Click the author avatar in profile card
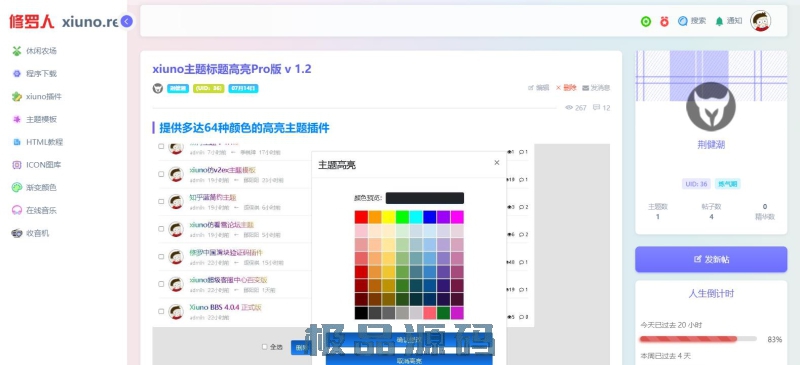Image resolution: width=800 pixels, height=365 pixels. tap(711, 107)
